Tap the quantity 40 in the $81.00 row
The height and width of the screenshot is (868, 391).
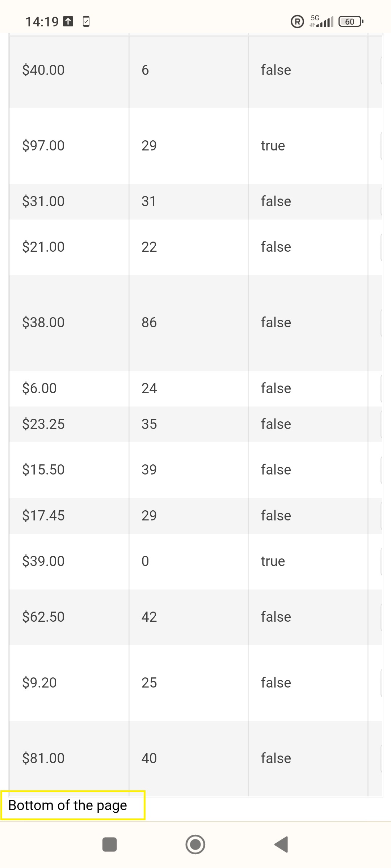pyautogui.click(x=149, y=758)
